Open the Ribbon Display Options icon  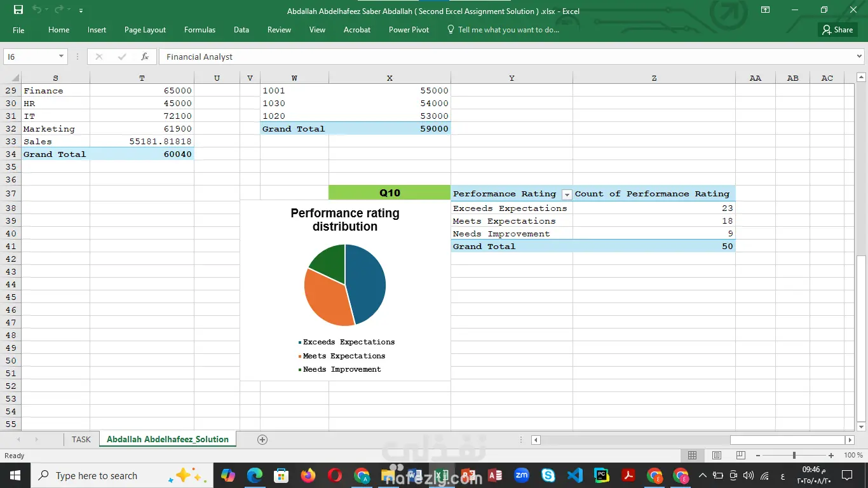click(765, 10)
